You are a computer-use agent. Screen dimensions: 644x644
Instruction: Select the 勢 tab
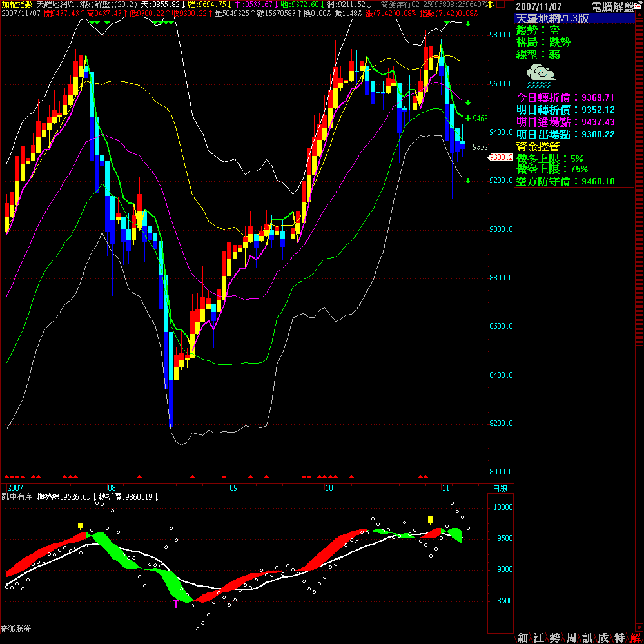click(554, 638)
